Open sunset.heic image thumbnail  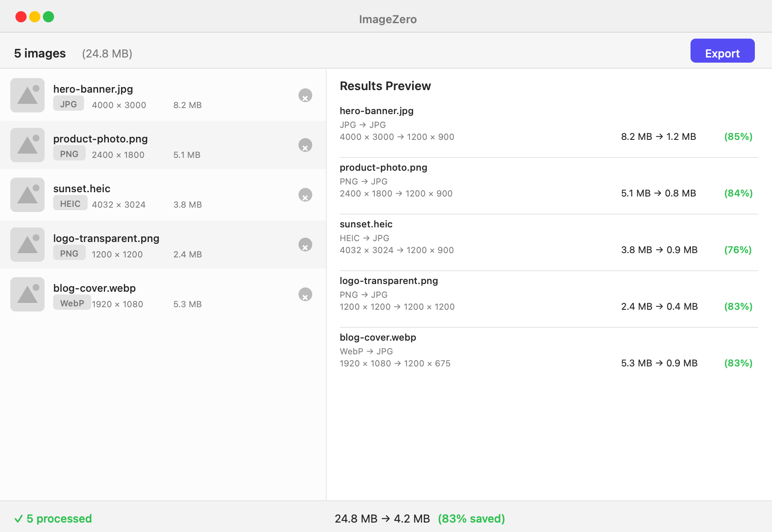point(27,195)
